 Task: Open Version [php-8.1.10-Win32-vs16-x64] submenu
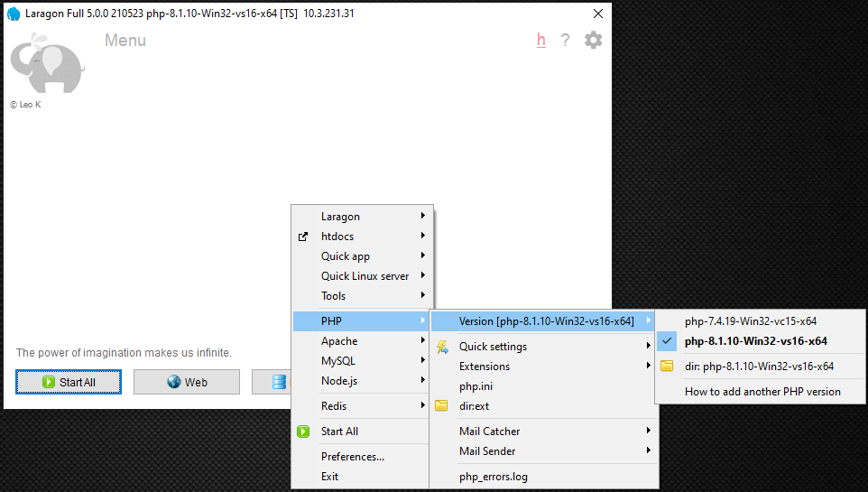click(543, 320)
